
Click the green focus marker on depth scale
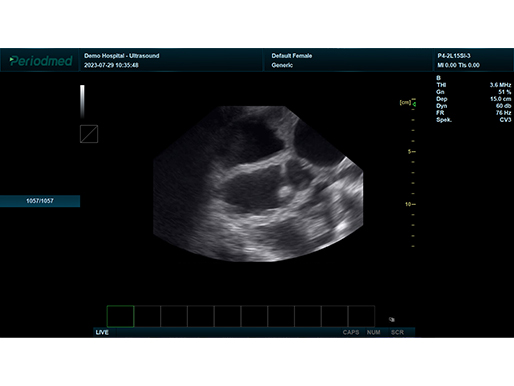(414, 104)
